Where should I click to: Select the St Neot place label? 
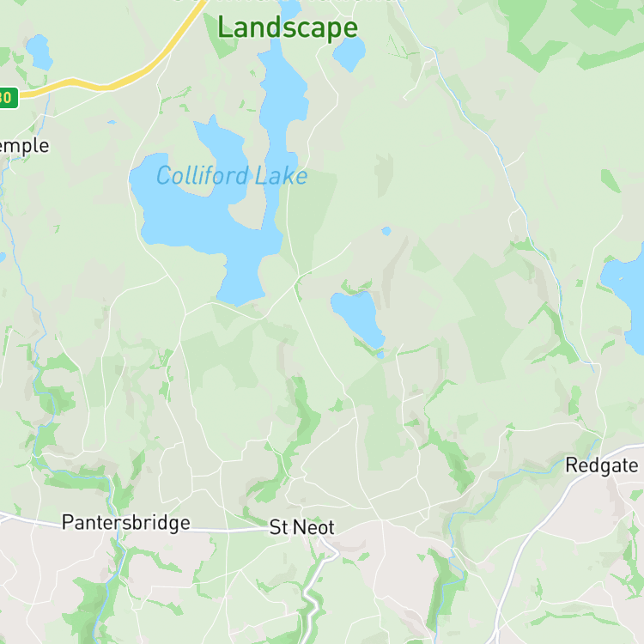(302, 527)
